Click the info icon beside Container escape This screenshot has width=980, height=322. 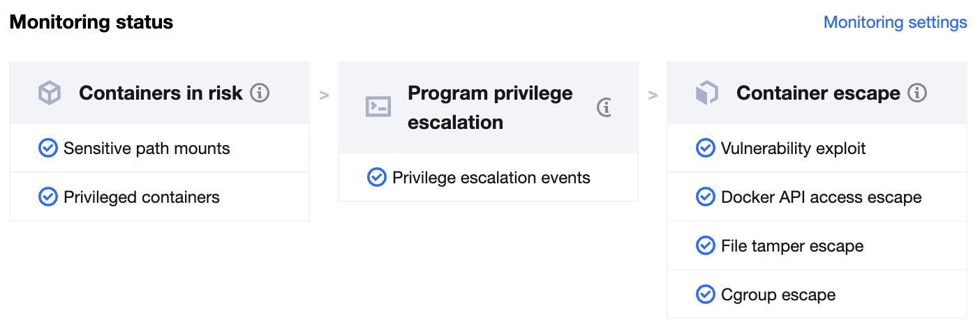tap(917, 93)
